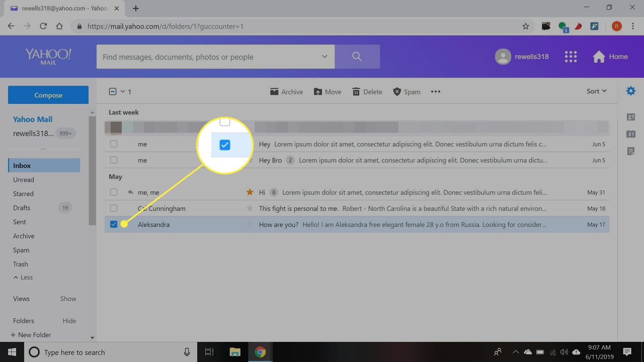Open the Starred folder
The image size is (644, 362).
point(23,194)
